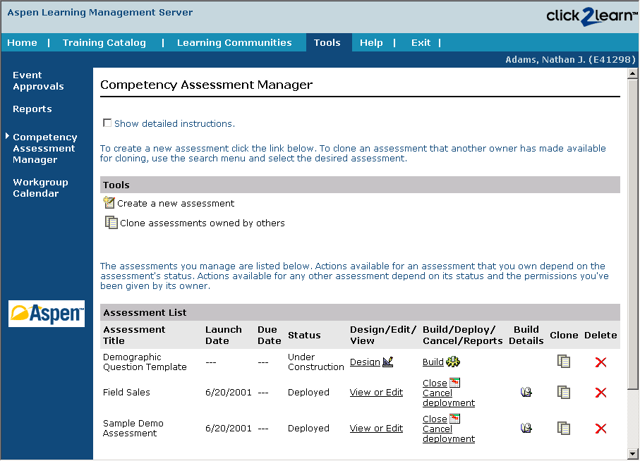
Task: Click the Clone assessments owned by others icon
Action: click(111, 222)
